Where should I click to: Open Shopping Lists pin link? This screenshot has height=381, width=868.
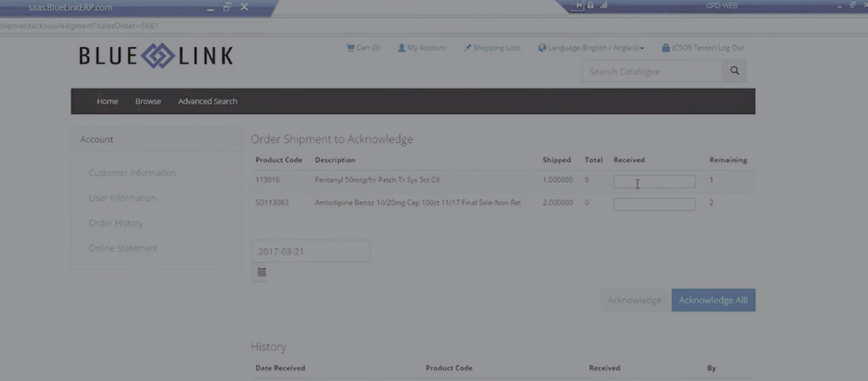pyautogui.click(x=492, y=48)
